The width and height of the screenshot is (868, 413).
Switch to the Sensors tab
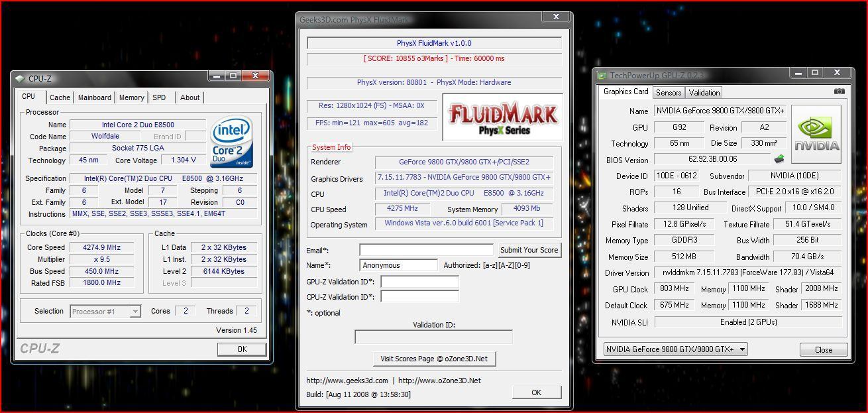[x=669, y=93]
